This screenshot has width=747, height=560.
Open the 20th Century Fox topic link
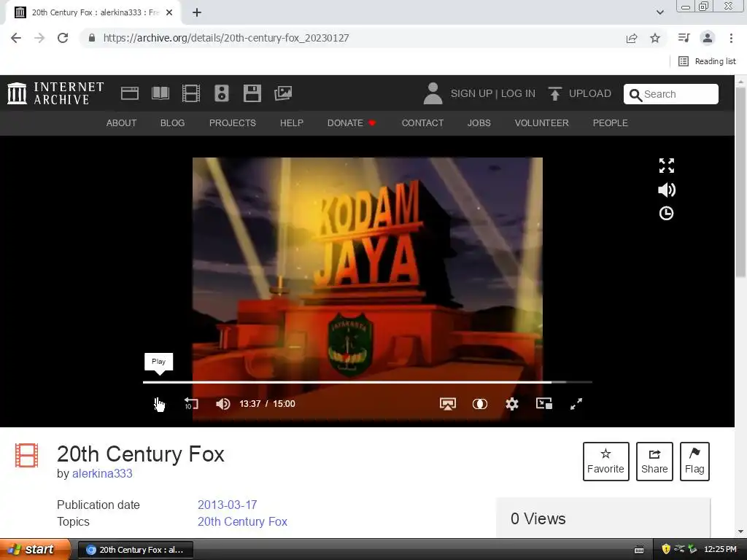click(242, 521)
